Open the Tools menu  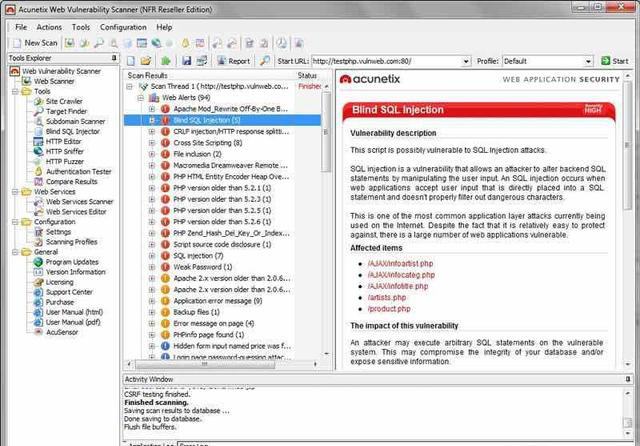pyautogui.click(x=81, y=27)
